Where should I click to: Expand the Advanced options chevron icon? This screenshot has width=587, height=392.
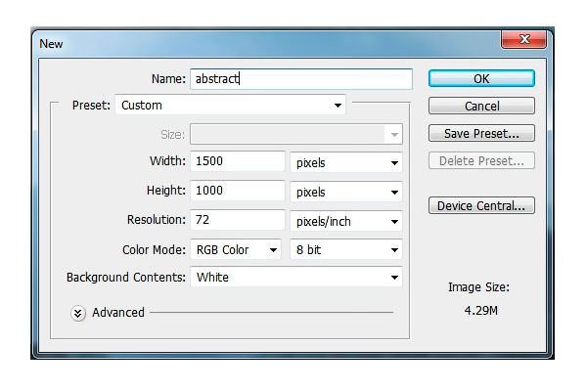pyautogui.click(x=78, y=314)
